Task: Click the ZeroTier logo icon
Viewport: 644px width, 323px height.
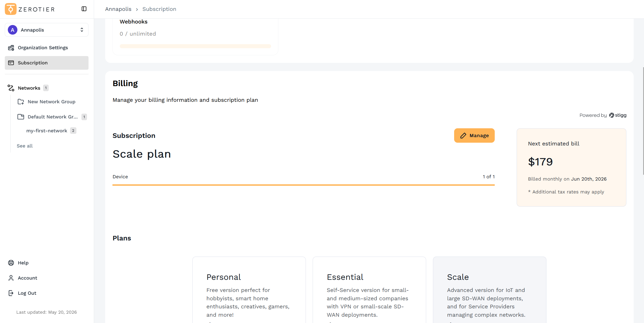Action: click(x=11, y=9)
